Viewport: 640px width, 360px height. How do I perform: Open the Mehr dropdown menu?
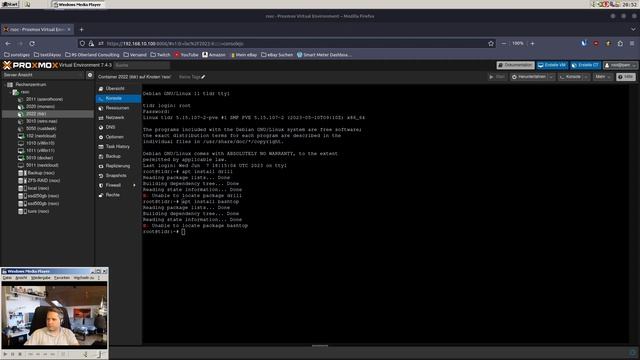pyautogui.click(x=602, y=77)
